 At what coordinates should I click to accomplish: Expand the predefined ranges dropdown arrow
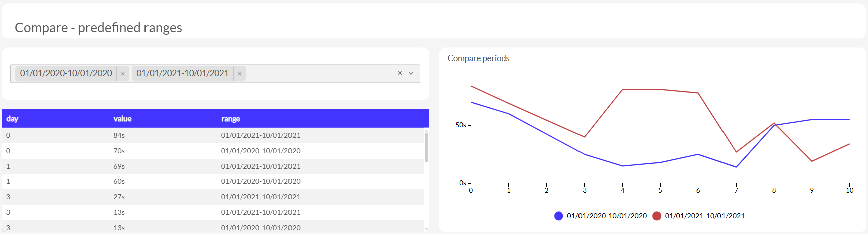click(411, 73)
